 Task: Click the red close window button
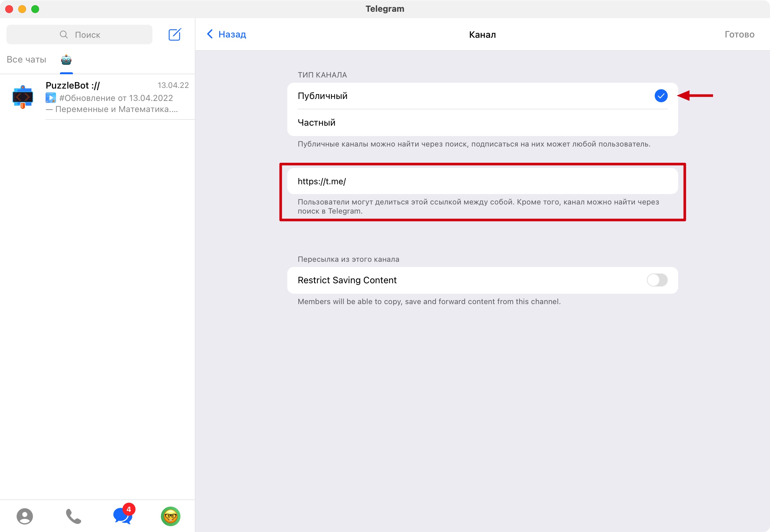[9, 9]
